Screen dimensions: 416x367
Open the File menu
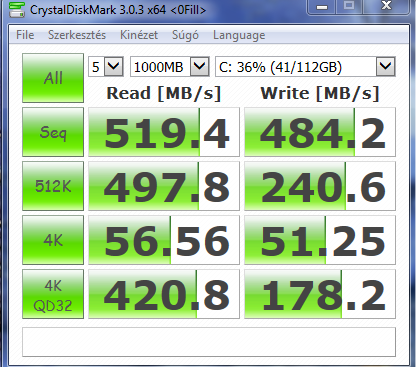click(x=25, y=35)
